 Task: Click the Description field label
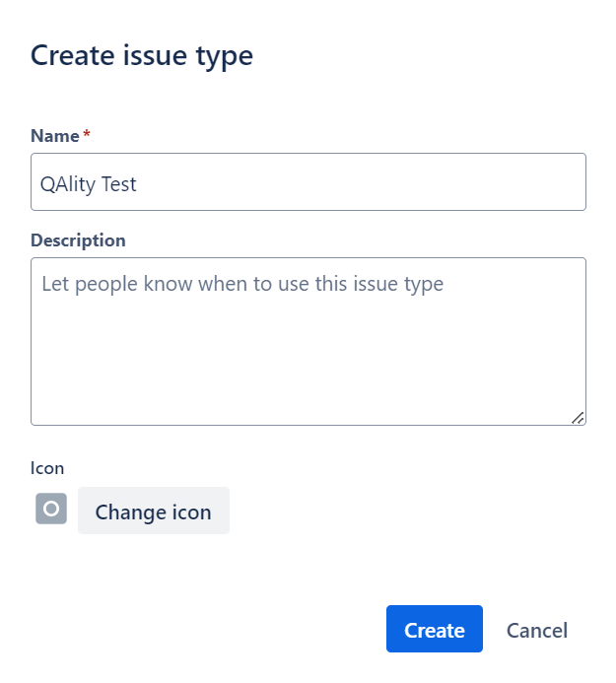click(78, 240)
